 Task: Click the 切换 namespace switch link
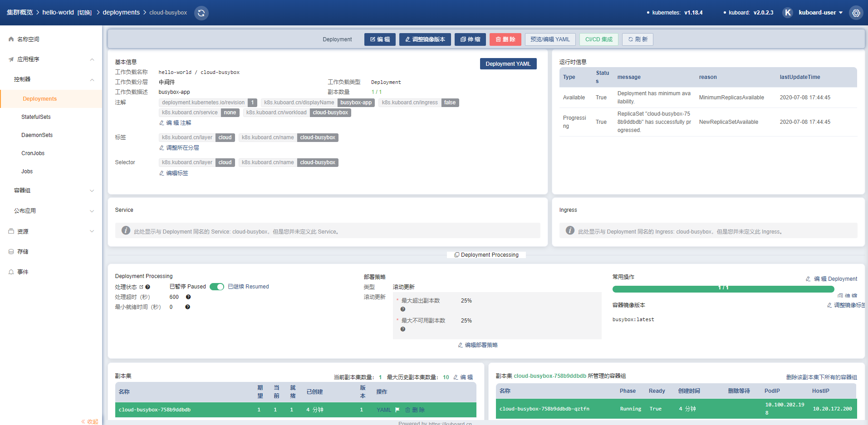[x=84, y=13]
